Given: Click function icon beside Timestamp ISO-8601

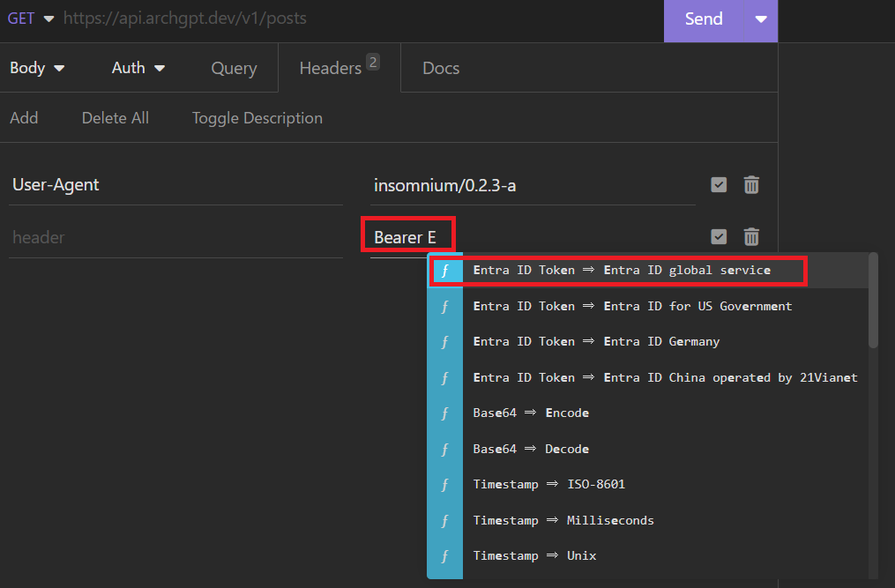Looking at the screenshot, I should tap(445, 485).
